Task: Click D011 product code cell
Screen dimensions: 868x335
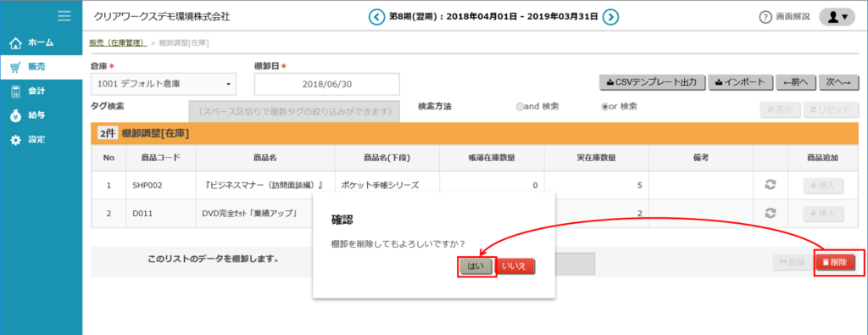Action: (x=160, y=214)
